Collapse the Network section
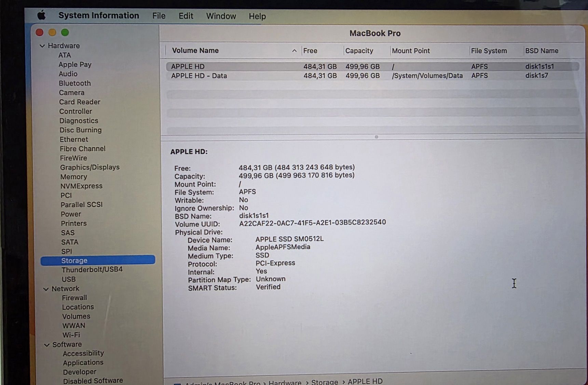The image size is (588, 385). 46,289
